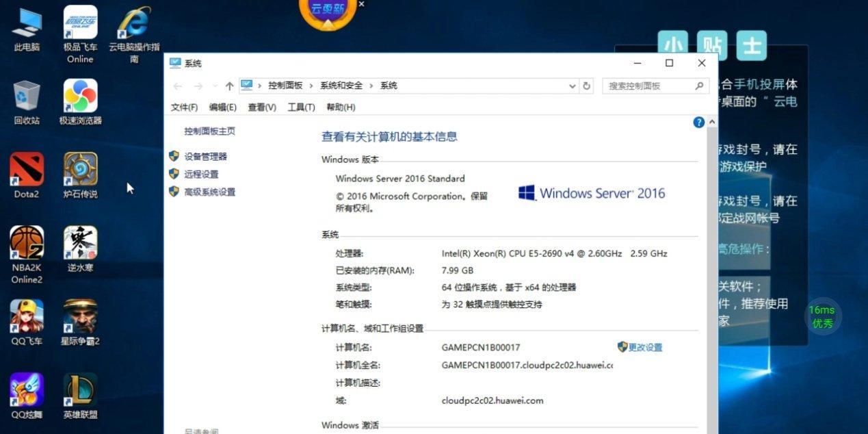Click 更改设置 link

click(645, 347)
